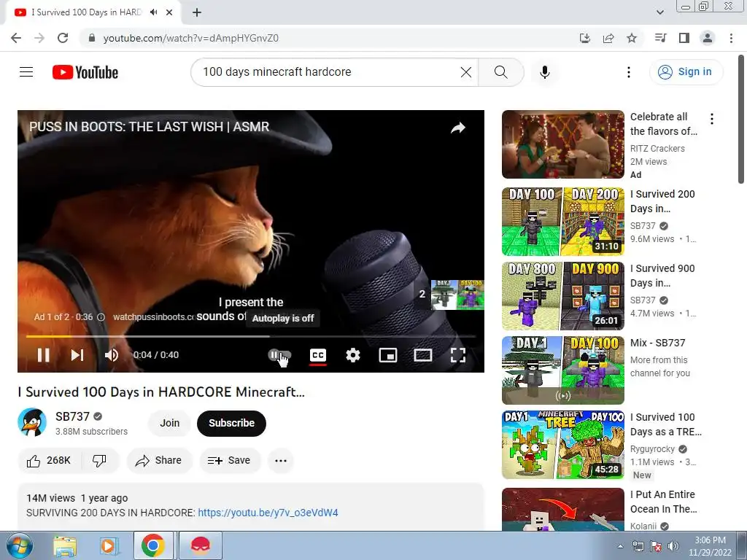Click the video progress bar
Image resolution: width=747 pixels, height=560 pixels.
pos(251,336)
